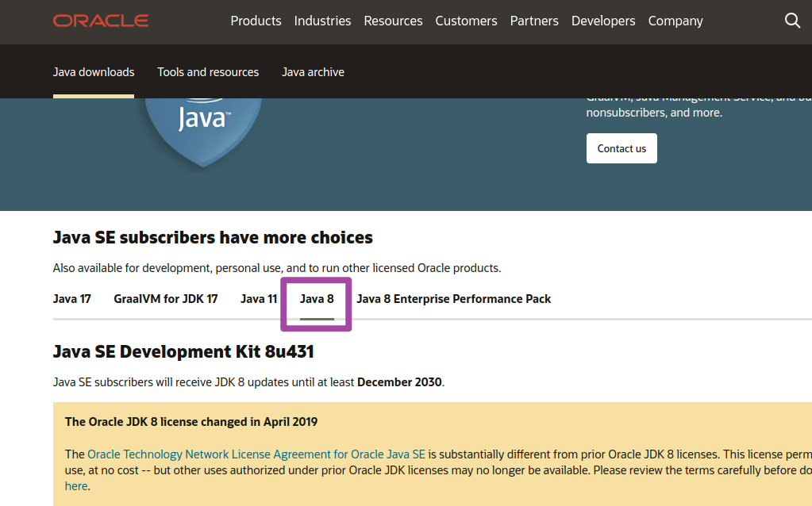Open Oracle Technology Network License Agreement link
This screenshot has width=812, height=506.
click(256, 454)
